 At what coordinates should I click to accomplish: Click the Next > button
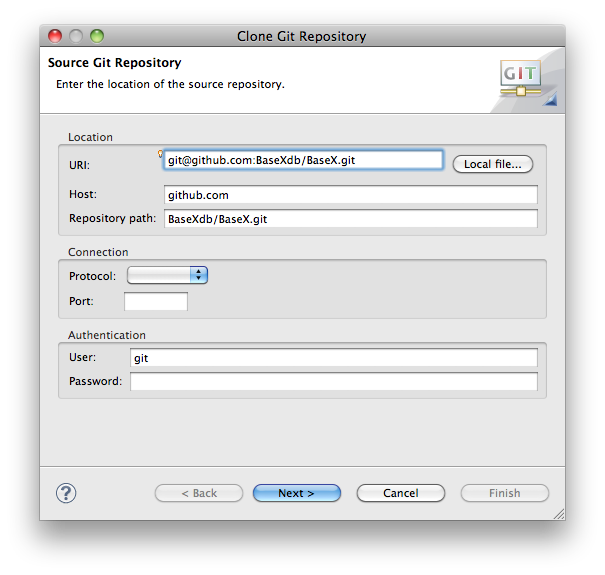tap(297, 493)
